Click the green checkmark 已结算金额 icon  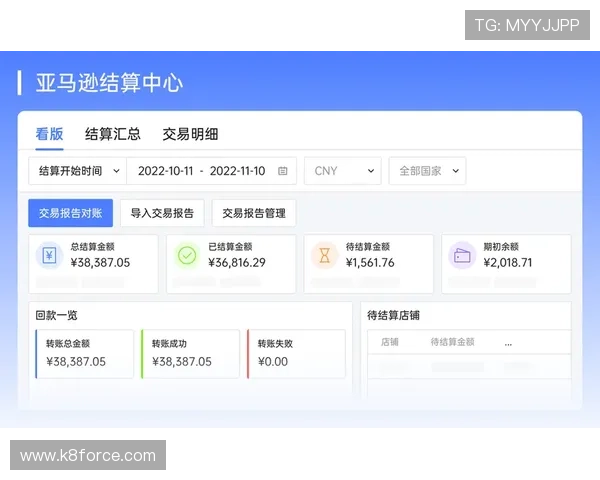tap(187, 255)
